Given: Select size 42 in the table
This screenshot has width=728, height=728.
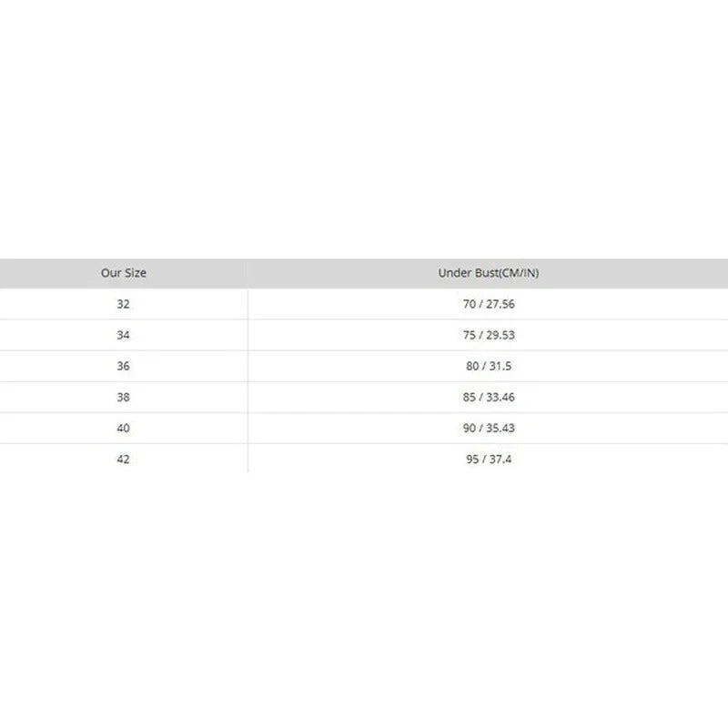Looking at the screenshot, I should coord(124,459).
